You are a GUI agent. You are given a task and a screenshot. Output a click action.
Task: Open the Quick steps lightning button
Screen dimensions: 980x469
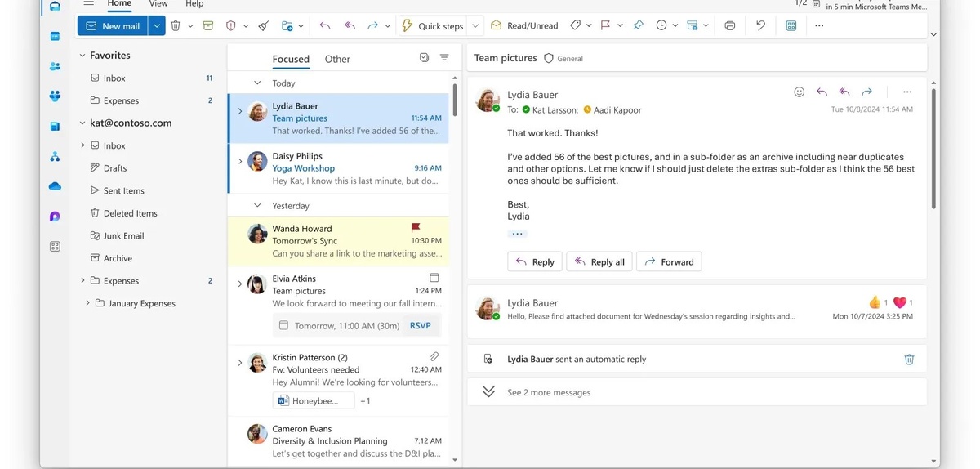tap(433, 26)
